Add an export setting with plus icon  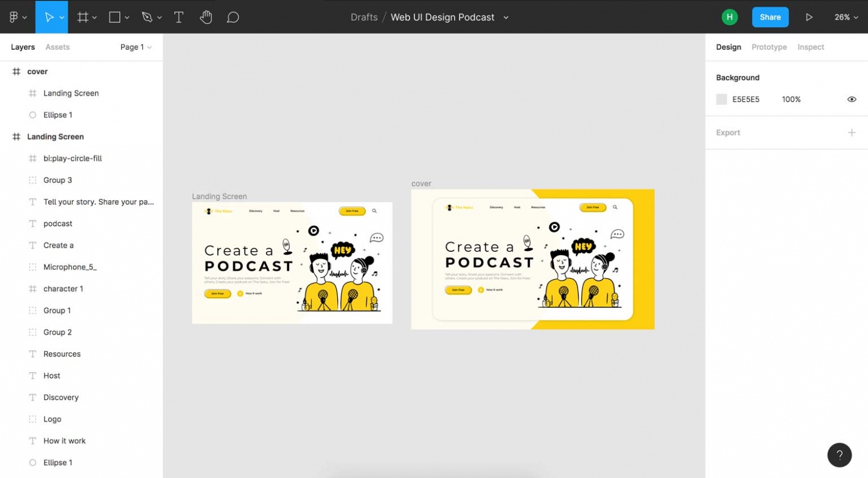tap(852, 133)
